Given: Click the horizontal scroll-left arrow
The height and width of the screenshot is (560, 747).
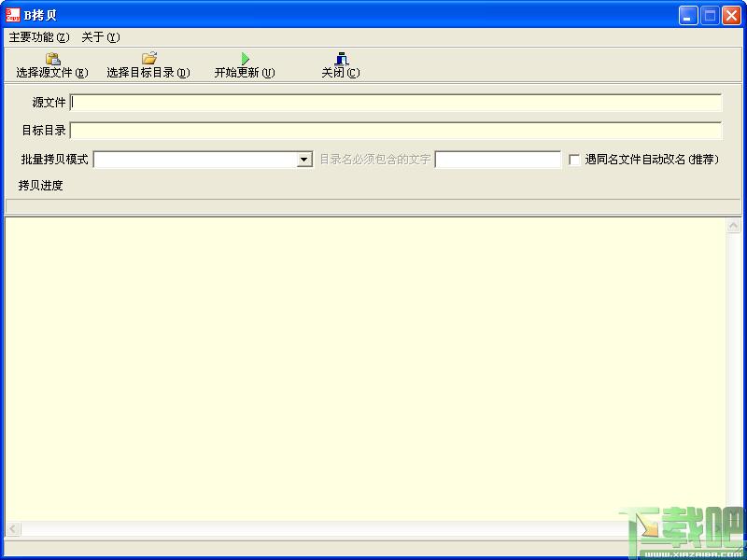Looking at the screenshot, I should (13, 528).
